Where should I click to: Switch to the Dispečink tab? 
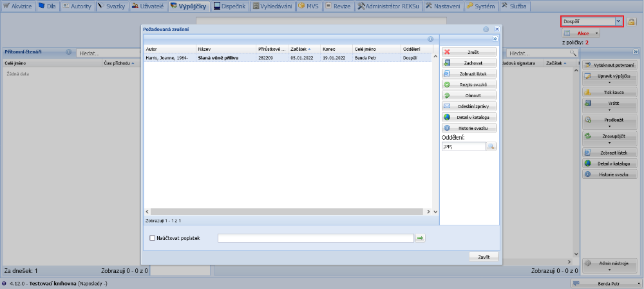point(230,6)
